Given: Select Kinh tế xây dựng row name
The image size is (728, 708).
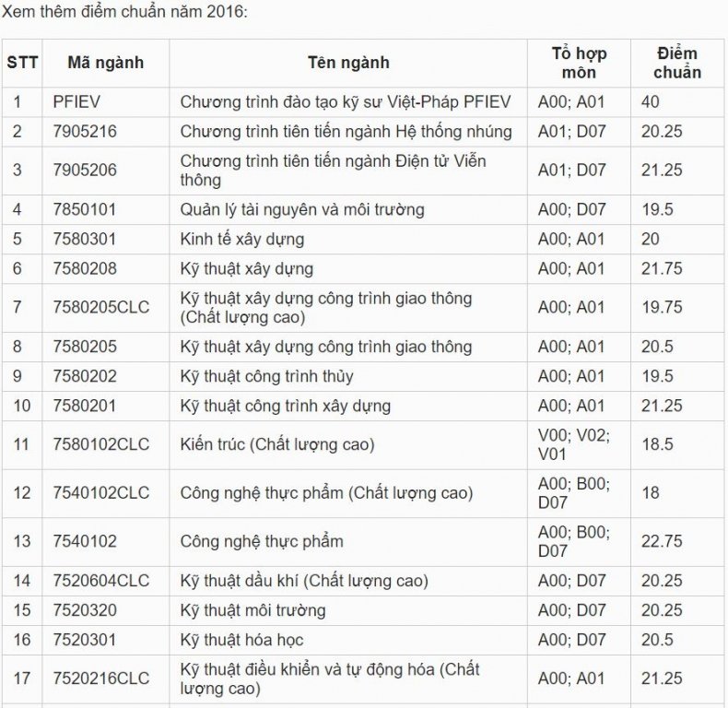Looking at the screenshot, I should (x=242, y=240).
